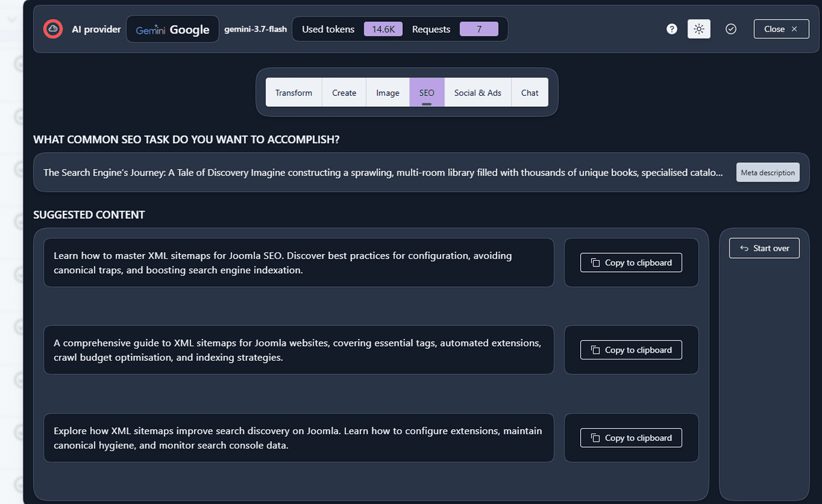Click the gemini-3.7-flash model label
Viewport: 822px width, 504px height.
(256, 29)
